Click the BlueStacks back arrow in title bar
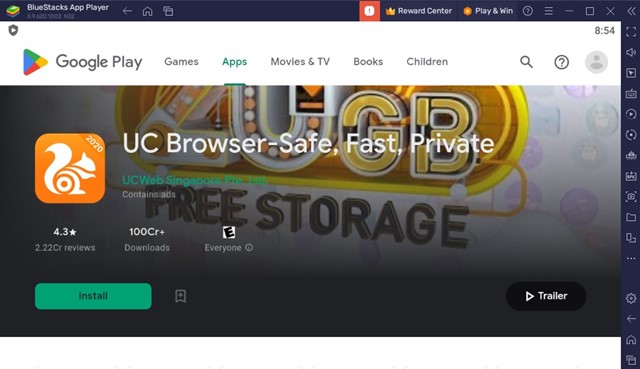 click(x=127, y=11)
